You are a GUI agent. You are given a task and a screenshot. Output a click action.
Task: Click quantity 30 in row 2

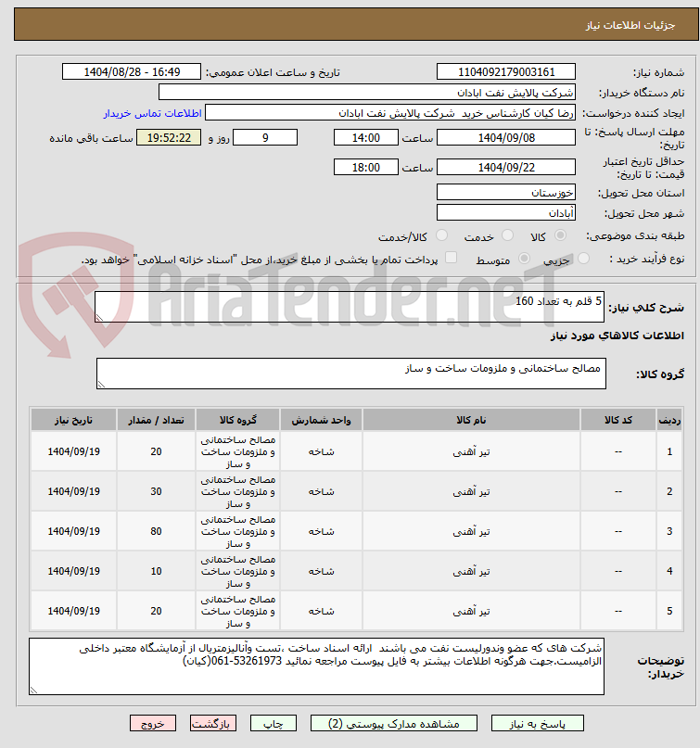click(x=156, y=492)
